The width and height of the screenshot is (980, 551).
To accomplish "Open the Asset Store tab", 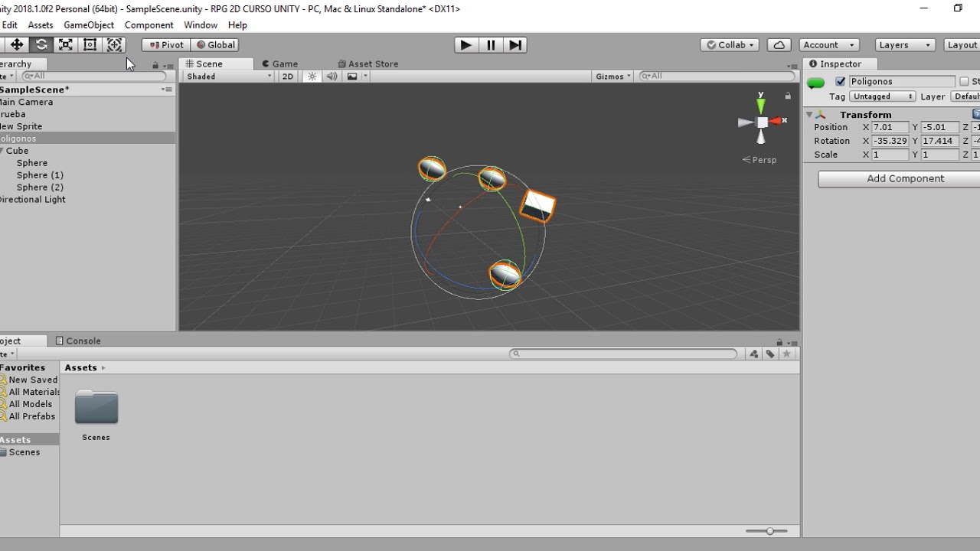I will pyautogui.click(x=368, y=64).
